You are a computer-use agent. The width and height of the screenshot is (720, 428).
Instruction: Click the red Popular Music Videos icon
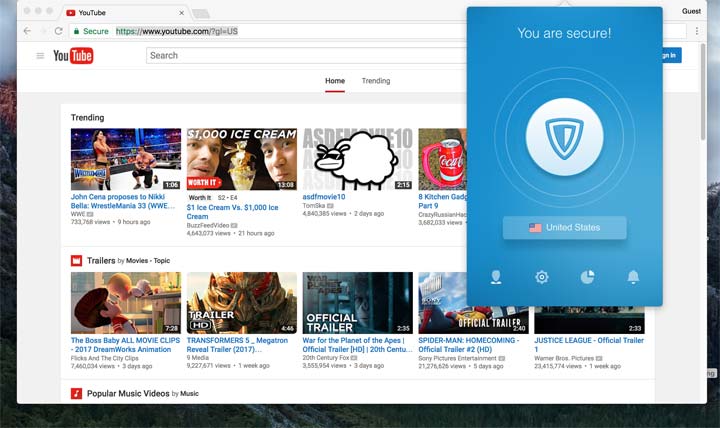click(76, 394)
